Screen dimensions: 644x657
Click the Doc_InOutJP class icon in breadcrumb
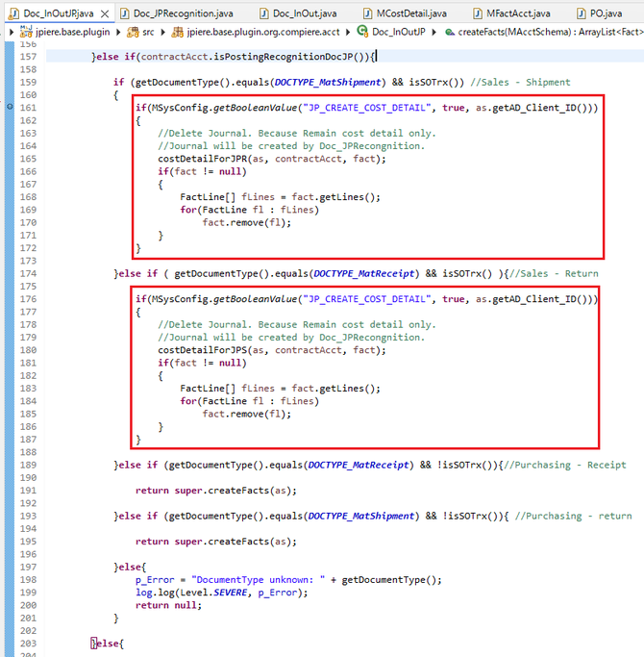click(x=362, y=32)
